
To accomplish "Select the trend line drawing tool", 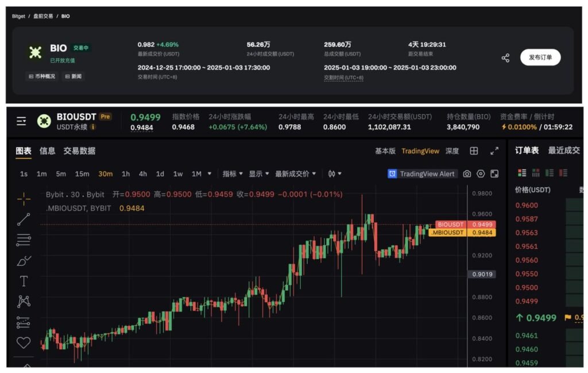I will [24, 219].
